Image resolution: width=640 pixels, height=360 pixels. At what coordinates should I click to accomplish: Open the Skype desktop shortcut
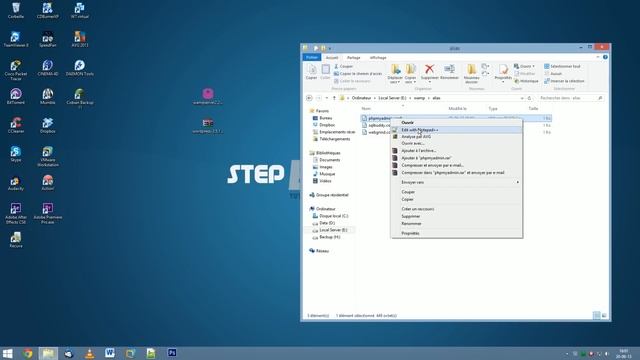(x=16, y=154)
